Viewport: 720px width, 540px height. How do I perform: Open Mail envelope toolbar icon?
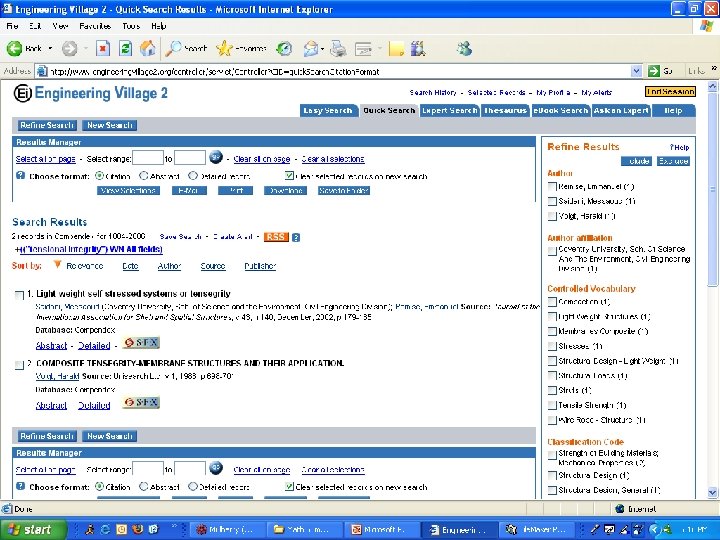[x=311, y=48]
